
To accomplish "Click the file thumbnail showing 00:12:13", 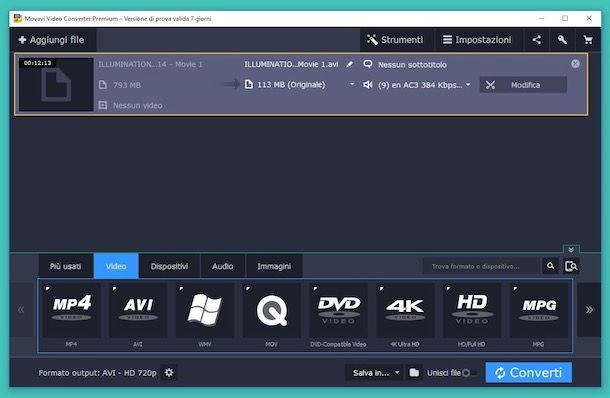I will tap(56, 84).
